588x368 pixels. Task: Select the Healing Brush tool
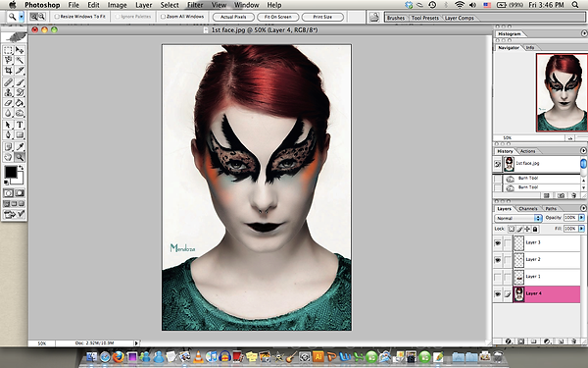[x=8, y=82]
